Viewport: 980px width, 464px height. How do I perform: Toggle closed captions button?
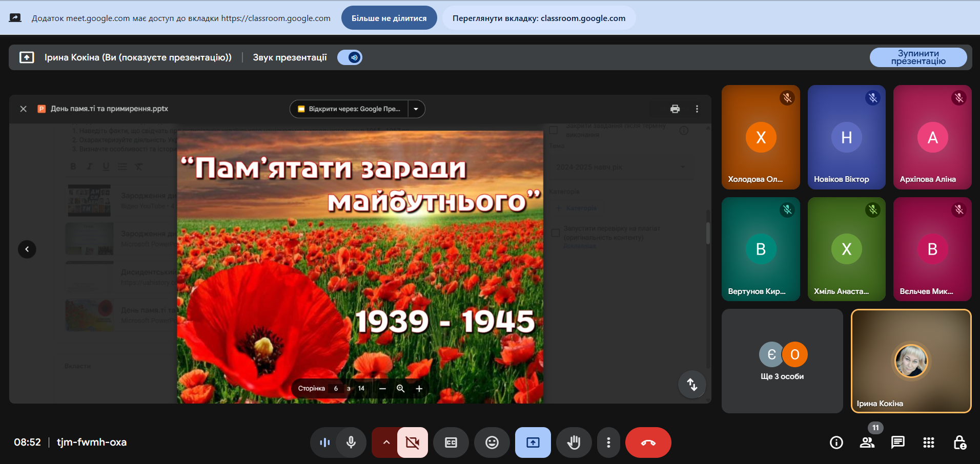[451, 442]
